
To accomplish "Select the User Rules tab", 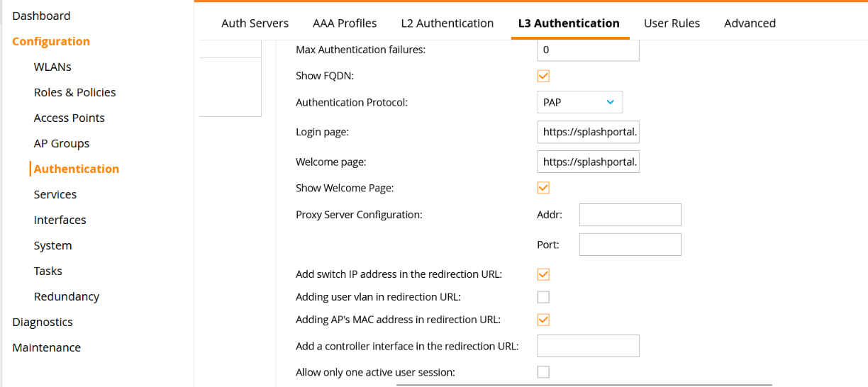I will click(x=672, y=23).
